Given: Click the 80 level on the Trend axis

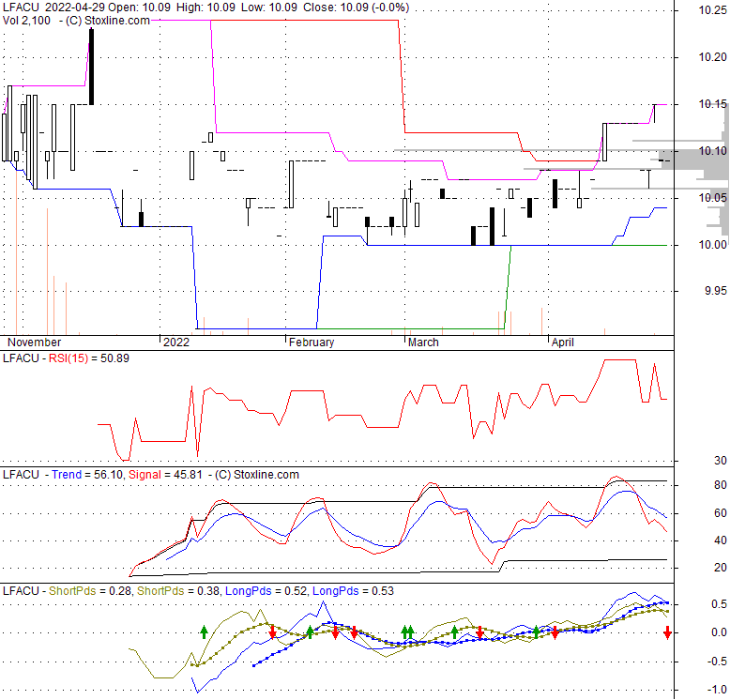Looking at the screenshot, I should (x=721, y=485).
